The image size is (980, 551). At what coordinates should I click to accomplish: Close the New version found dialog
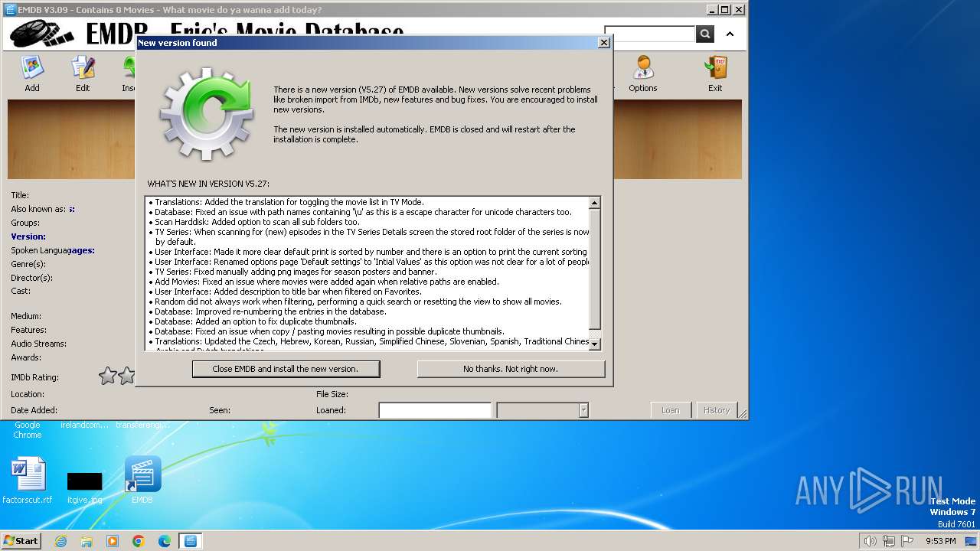click(x=604, y=43)
